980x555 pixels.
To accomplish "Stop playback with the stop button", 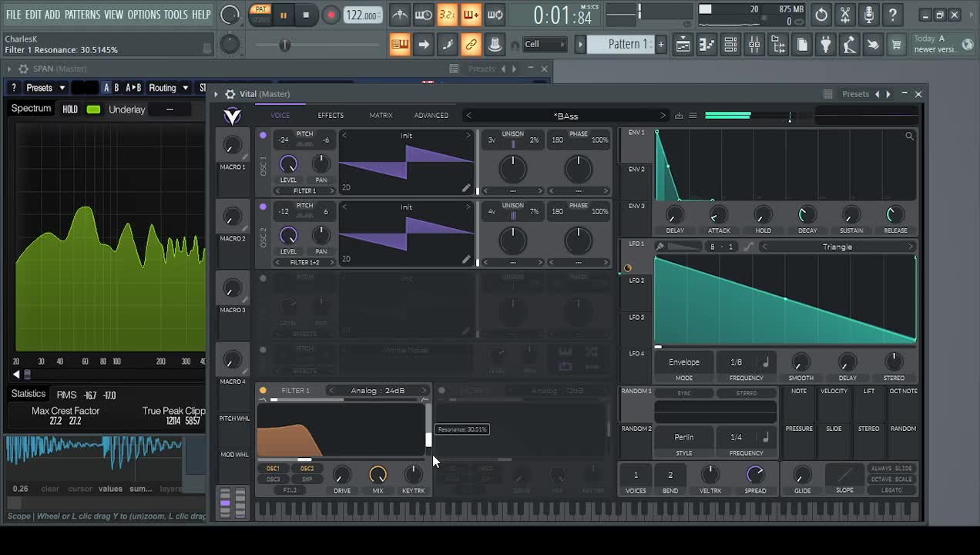I will [x=306, y=15].
